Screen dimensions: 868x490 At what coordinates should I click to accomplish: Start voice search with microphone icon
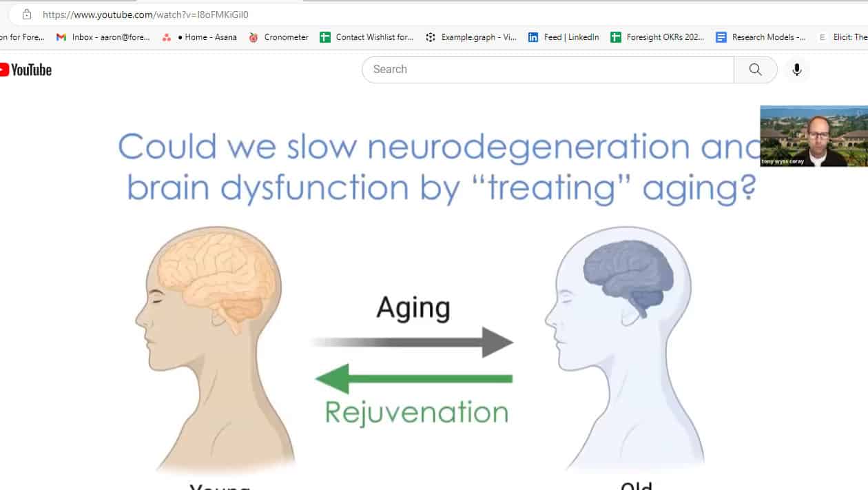(x=796, y=70)
